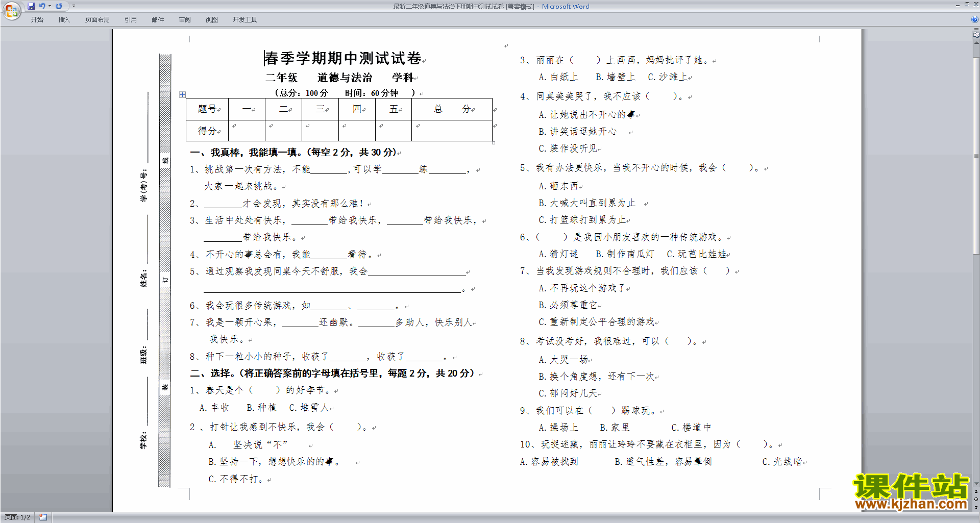Click the proofing/macro icon in status bar

43,517
